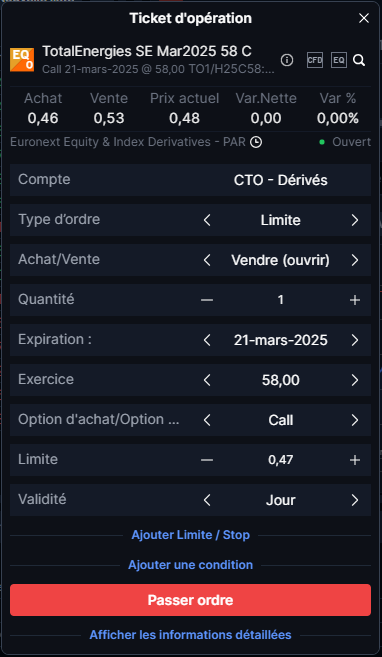Click the orange EQO instrument logo
The image size is (382, 657).
click(x=22, y=60)
